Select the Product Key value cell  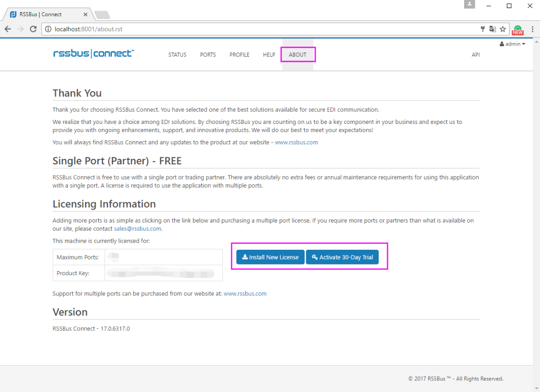click(163, 273)
